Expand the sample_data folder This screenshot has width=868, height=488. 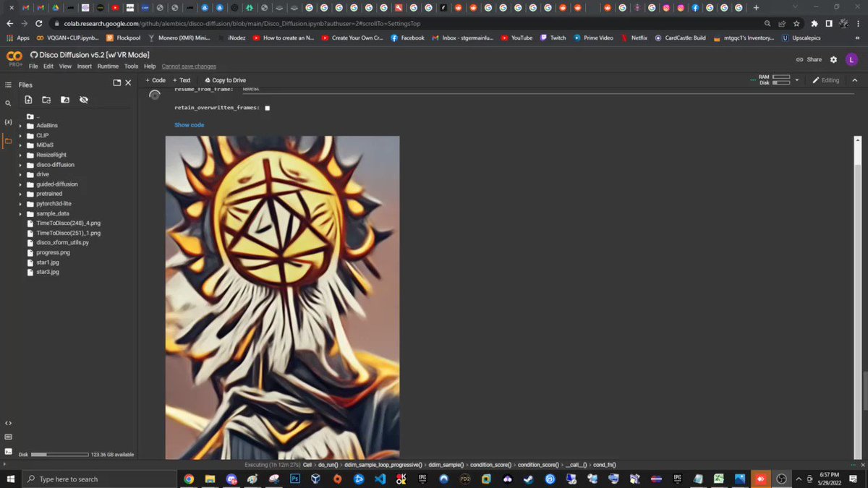tap(20, 214)
